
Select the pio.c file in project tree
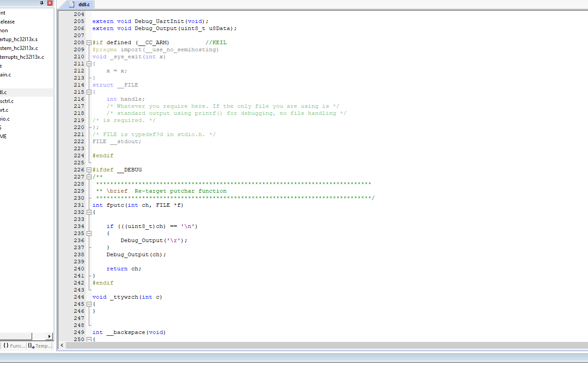5,119
